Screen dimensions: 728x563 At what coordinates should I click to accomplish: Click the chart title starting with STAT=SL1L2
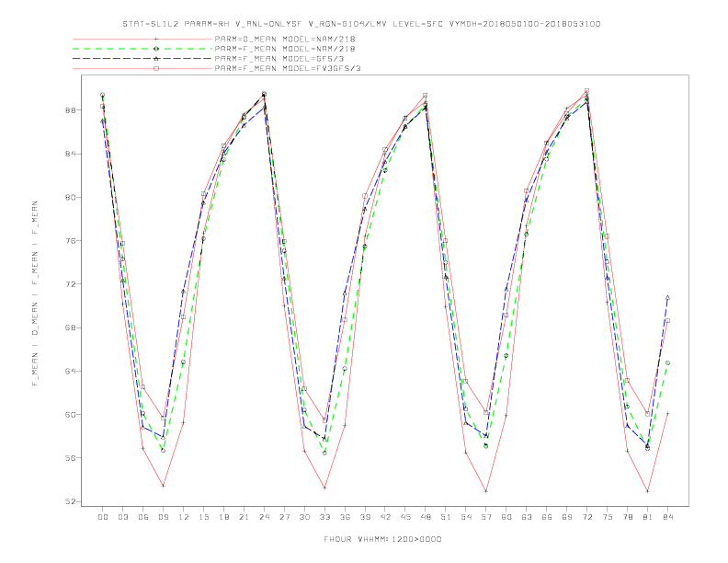tap(361, 24)
